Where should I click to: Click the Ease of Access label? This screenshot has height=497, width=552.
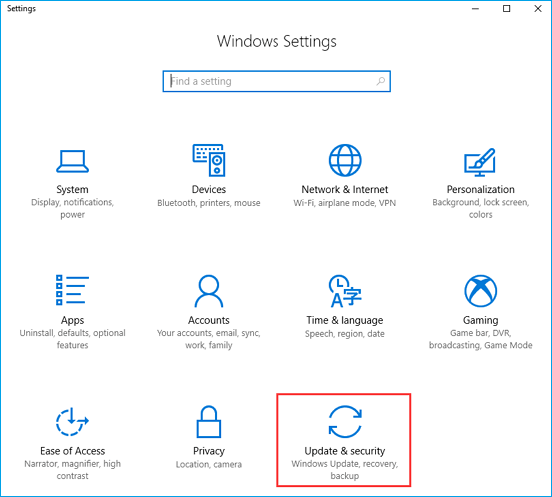pos(73,451)
